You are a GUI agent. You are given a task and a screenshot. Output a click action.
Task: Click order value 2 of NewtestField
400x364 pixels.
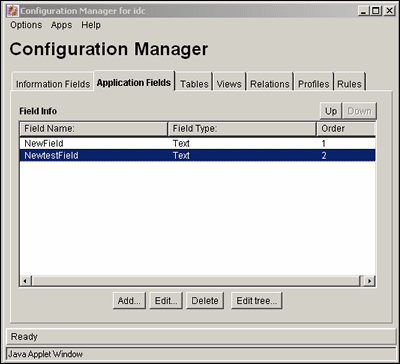tap(324, 155)
